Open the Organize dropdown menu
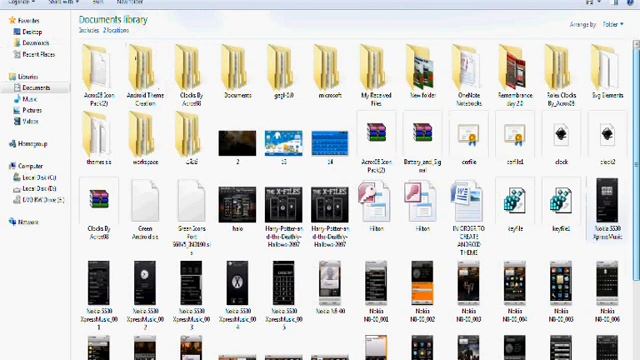This screenshot has height=360, width=640. pyautogui.click(x=21, y=2)
